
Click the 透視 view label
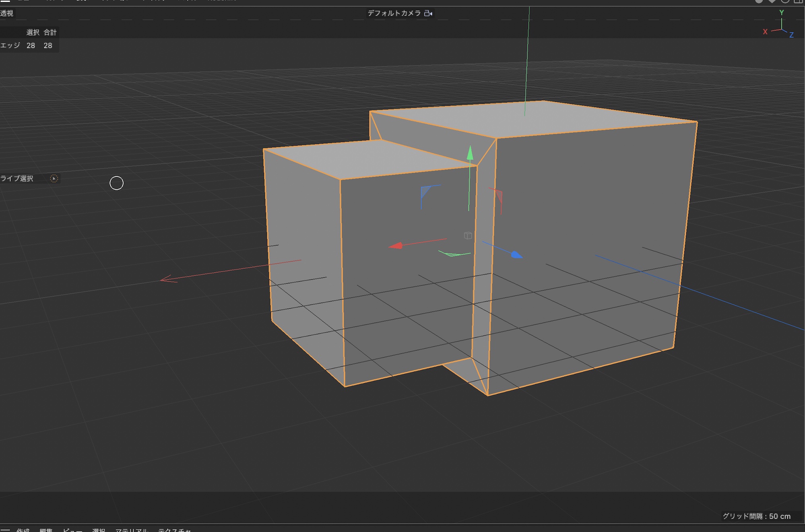coord(7,13)
